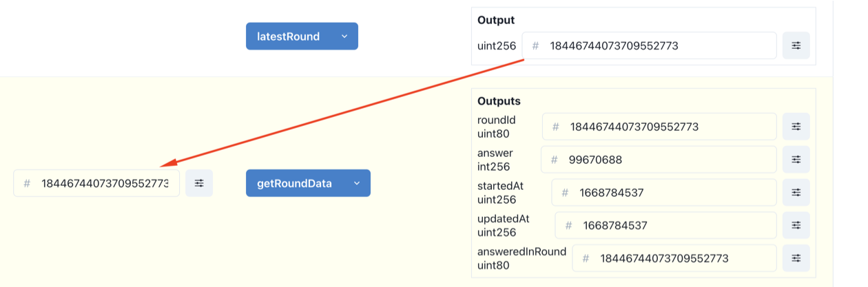Open format options for getRoundData input

click(199, 183)
